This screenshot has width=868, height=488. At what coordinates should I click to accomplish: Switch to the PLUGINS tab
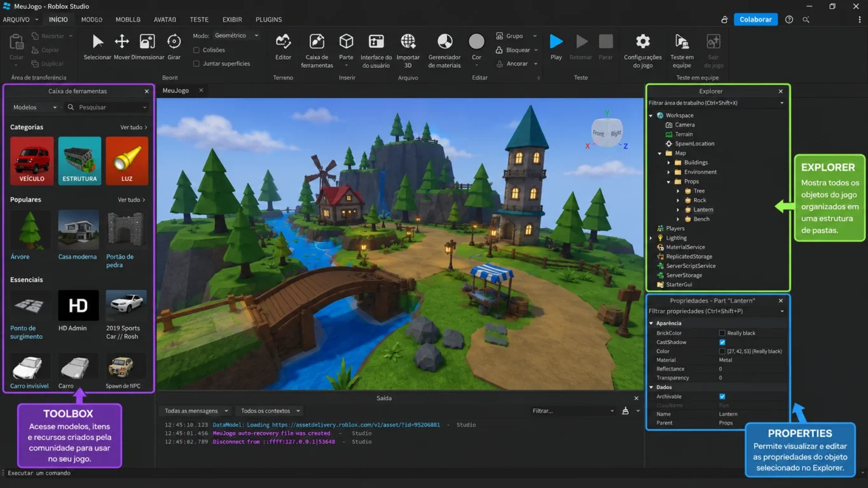[x=268, y=20]
